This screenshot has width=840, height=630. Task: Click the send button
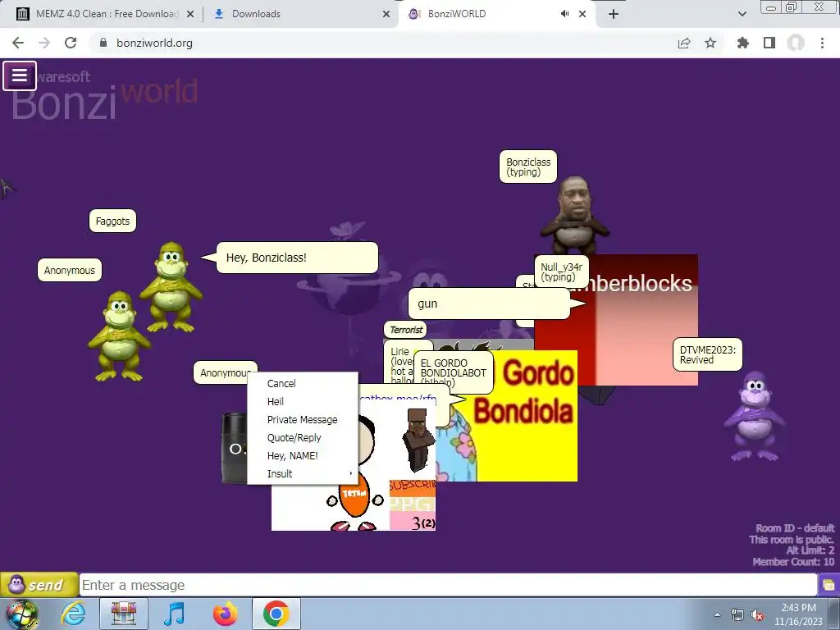tap(39, 584)
